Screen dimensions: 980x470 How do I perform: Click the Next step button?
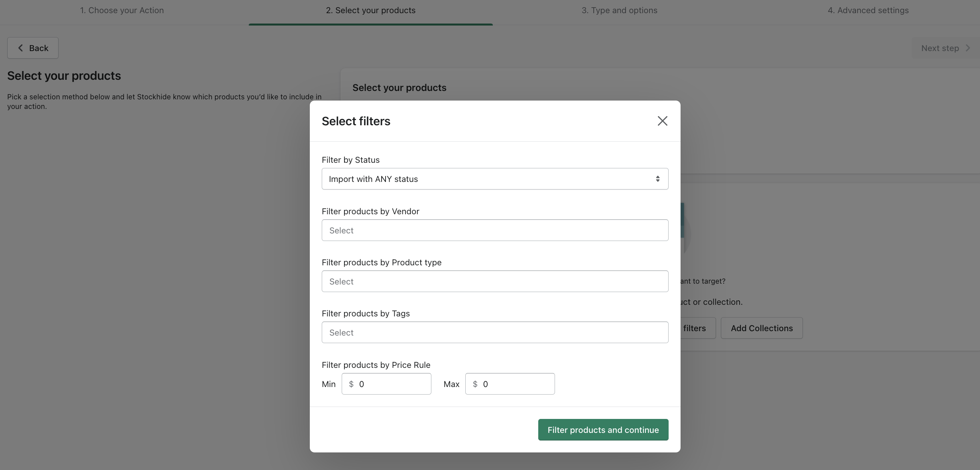(x=945, y=48)
